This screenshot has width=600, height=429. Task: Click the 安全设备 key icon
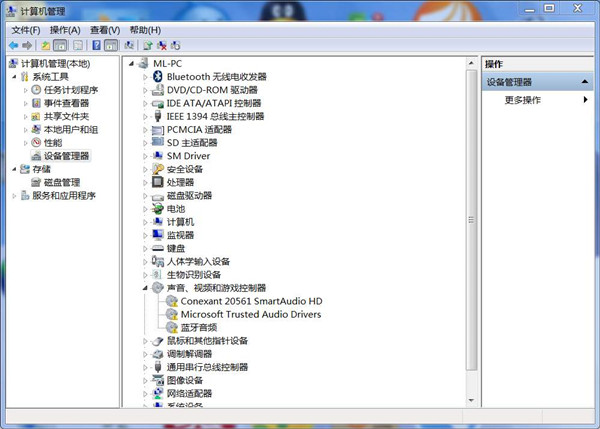(x=157, y=169)
